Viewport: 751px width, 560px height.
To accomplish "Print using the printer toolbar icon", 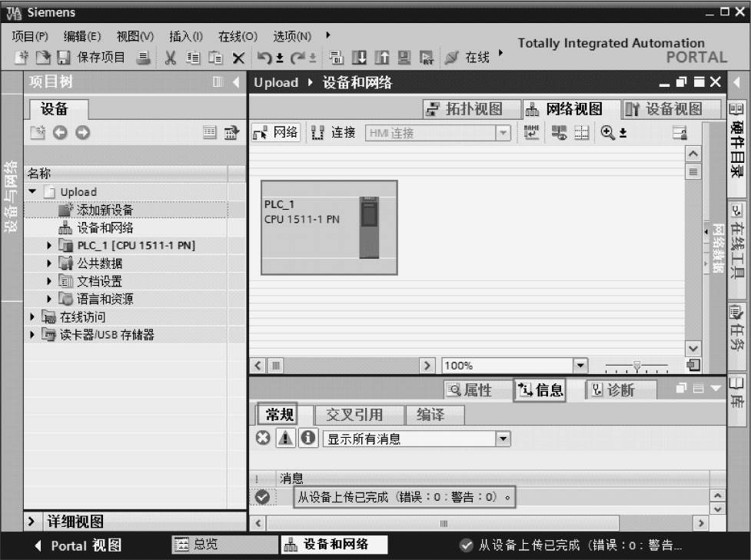I will pos(143,58).
